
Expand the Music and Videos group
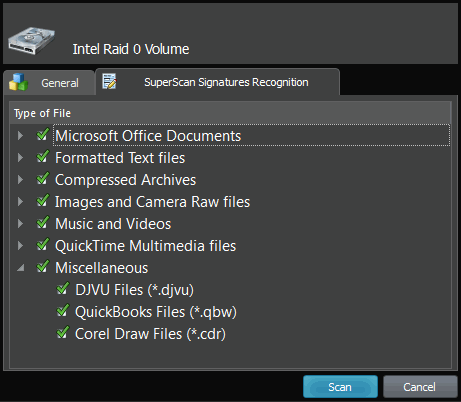pyautogui.click(x=21, y=223)
